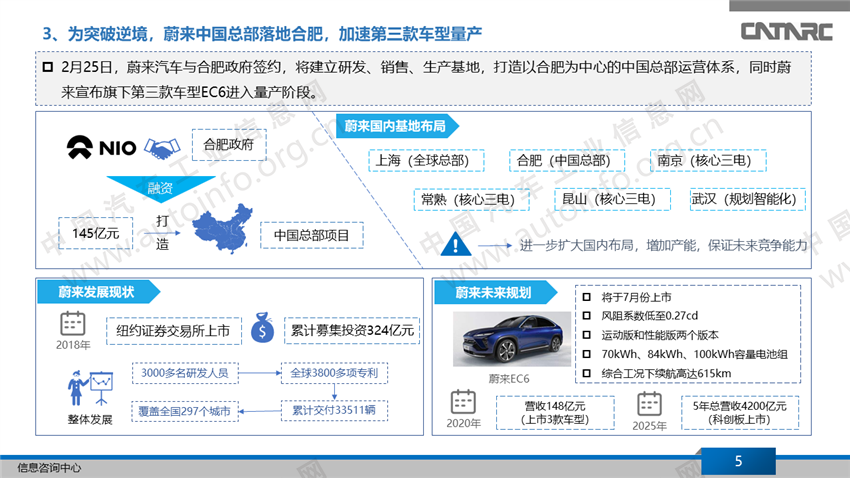The width and height of the screenshot is (850, 478).
Task: Click the 145亿元 box
Action: [95, 234]
